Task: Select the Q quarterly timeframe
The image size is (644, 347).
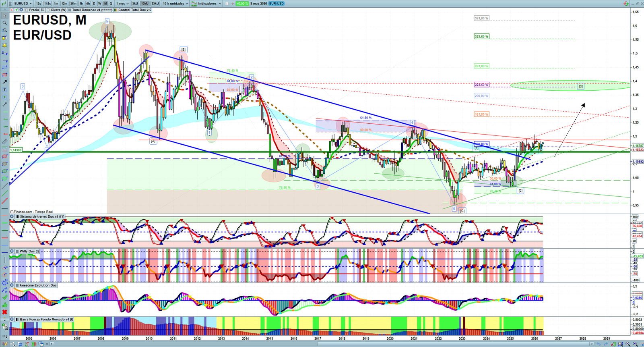Action: (x=111, y=4)
